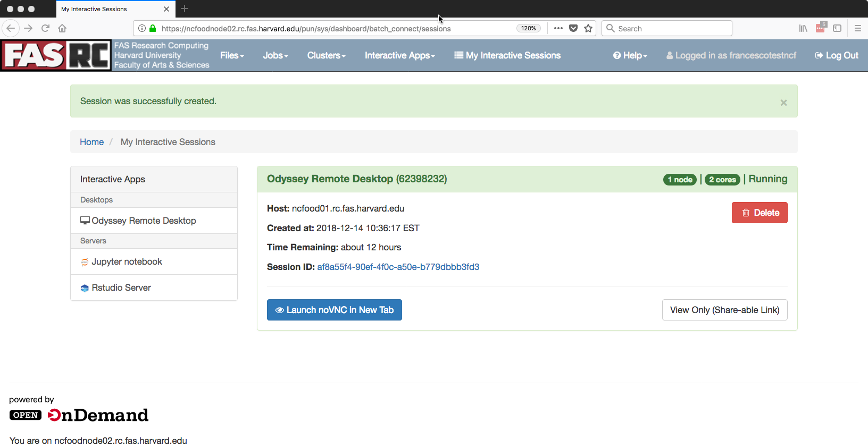Toggle the browser sidebar icon
This screenshot has height=447, width=868.
(837, 28)
